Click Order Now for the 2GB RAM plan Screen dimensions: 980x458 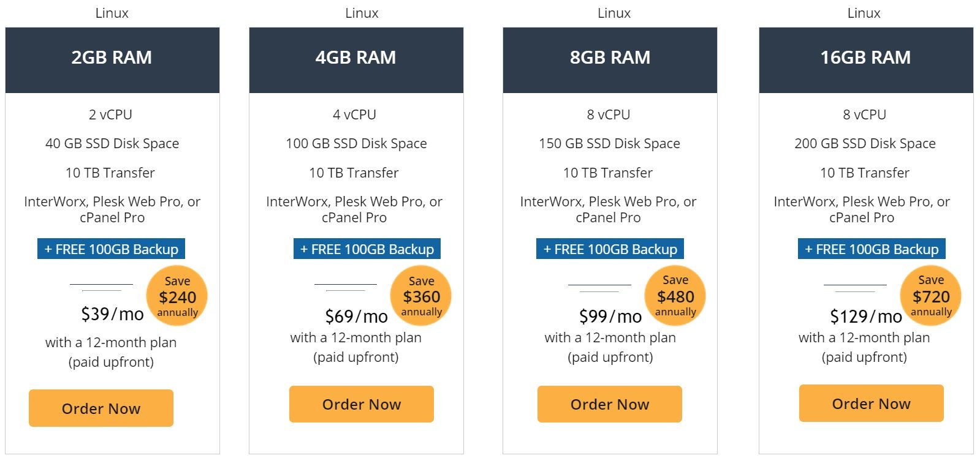tap(101, 408)
